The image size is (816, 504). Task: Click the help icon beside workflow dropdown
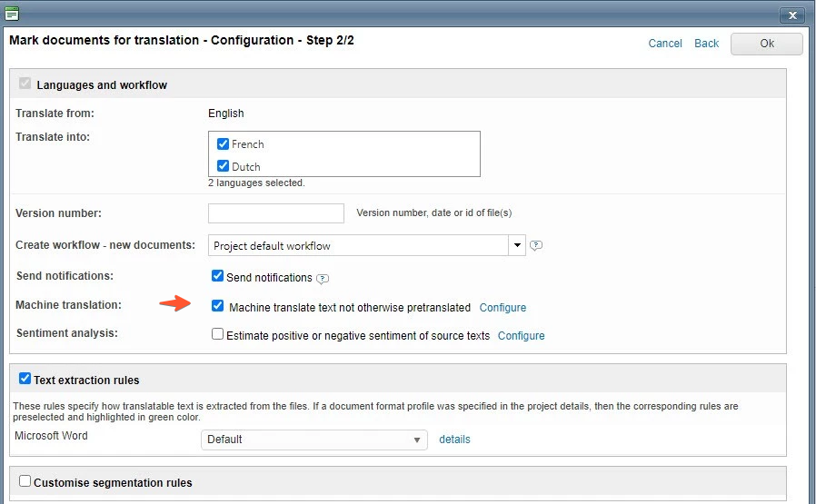[536, 245]
